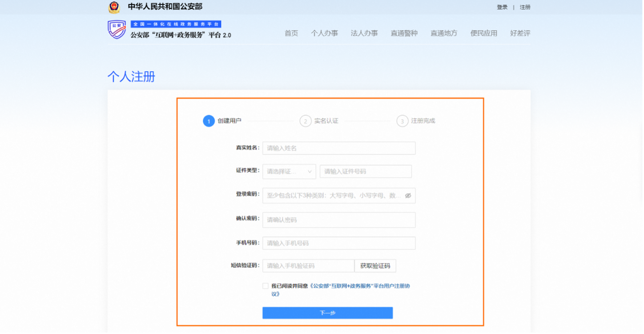This screenshot has height=334, width=644.
Task: Click the 公安 shield logo of the platform
Action: pyautogui.click(x=117, y=30)
